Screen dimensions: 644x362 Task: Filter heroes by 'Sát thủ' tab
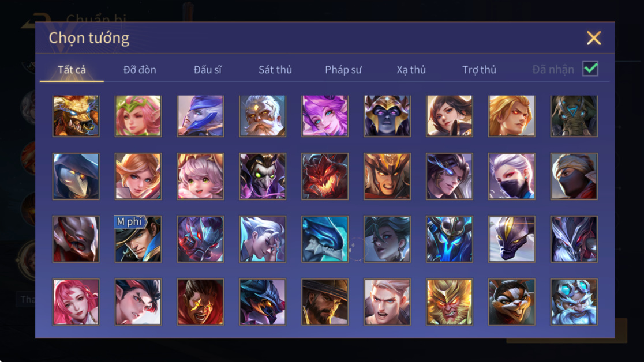click(275, 70)
